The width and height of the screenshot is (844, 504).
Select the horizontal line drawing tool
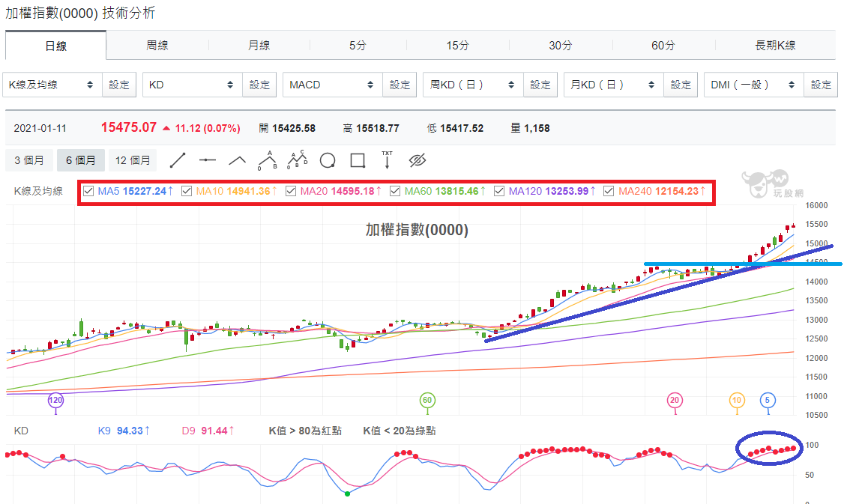[207, 160]
